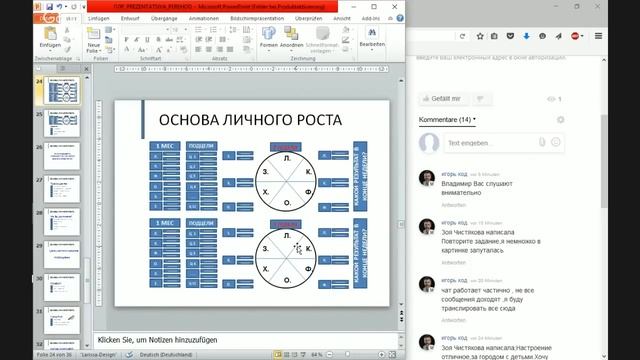Click the Adblock extension icon in browser
640x360 pixels.
[576, 36]
